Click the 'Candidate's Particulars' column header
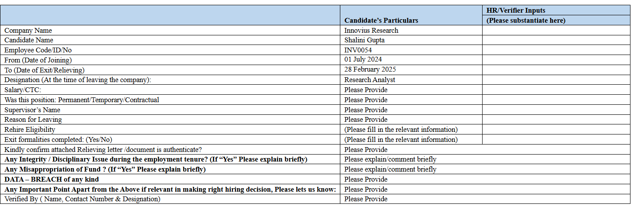Viewport: 644px width, 210px height. pos(381,20)
